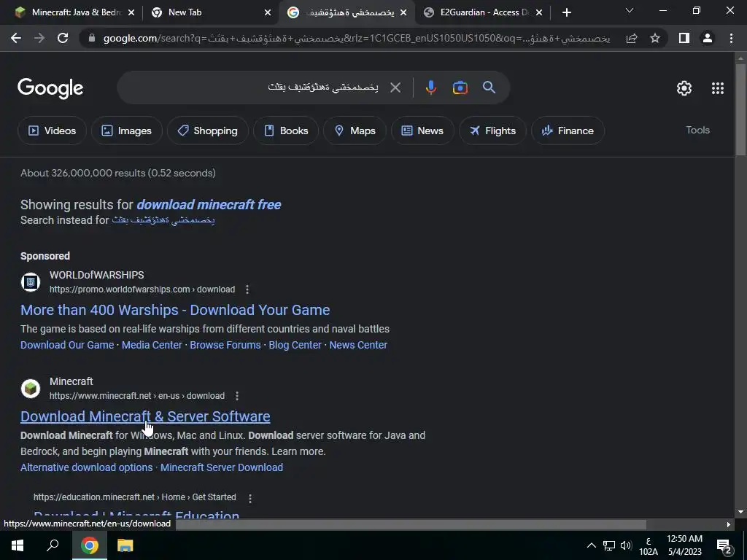747x560 pixels.
Task: Show hidden system tray icons
Action: click(591, 545)
